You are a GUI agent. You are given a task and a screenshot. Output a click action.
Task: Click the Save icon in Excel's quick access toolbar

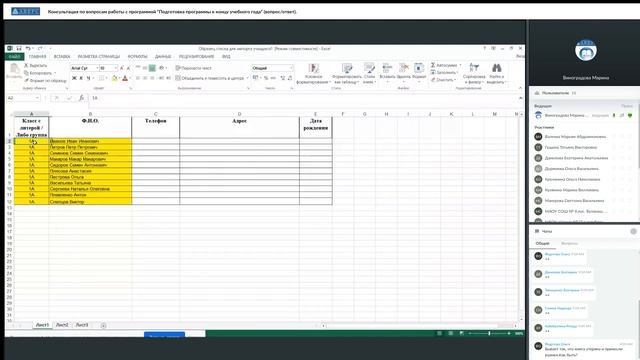[x=19, y=49]
